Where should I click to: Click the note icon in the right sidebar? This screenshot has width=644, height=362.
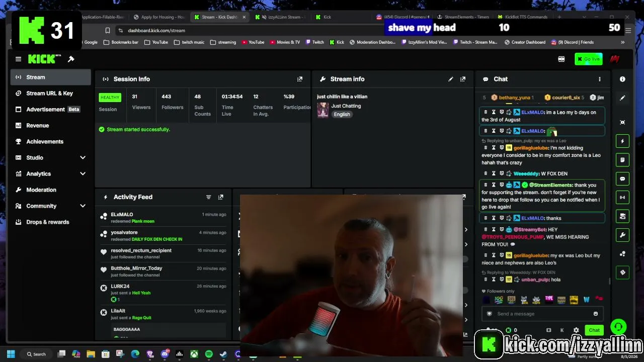622,160
